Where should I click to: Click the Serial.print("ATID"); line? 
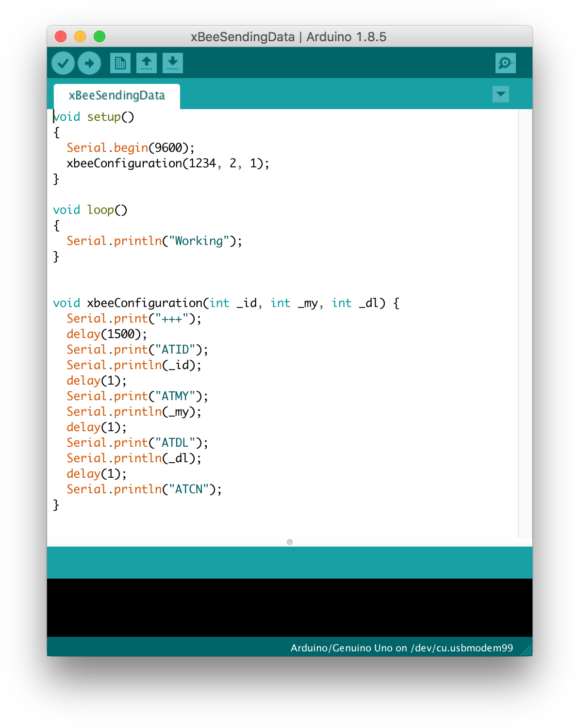(137, 350)
